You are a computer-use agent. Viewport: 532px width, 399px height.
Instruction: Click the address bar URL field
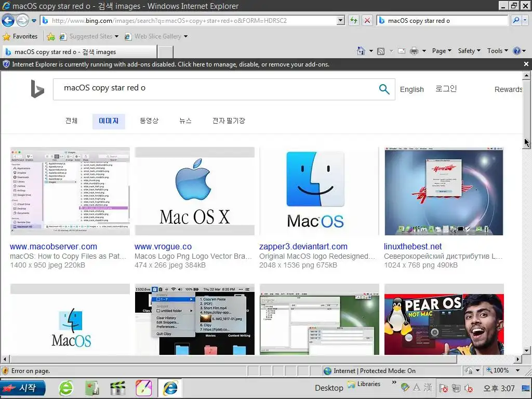click(x=193, y=21)
